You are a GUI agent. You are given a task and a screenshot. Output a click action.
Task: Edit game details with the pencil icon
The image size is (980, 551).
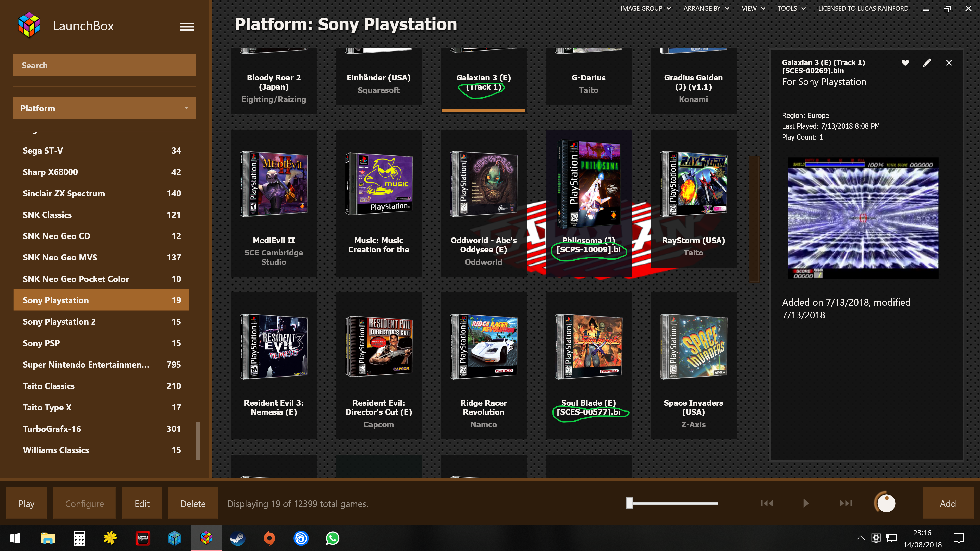click(927, 63)
